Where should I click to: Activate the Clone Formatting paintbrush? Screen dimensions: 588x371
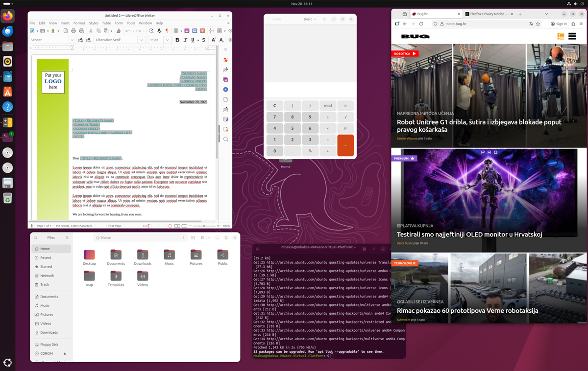pos(119,31)
